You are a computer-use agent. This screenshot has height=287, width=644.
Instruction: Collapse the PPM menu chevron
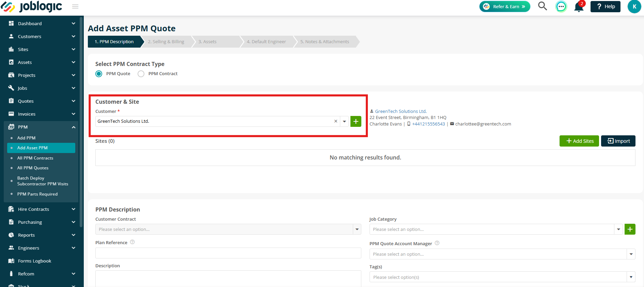tap(74, 127)
